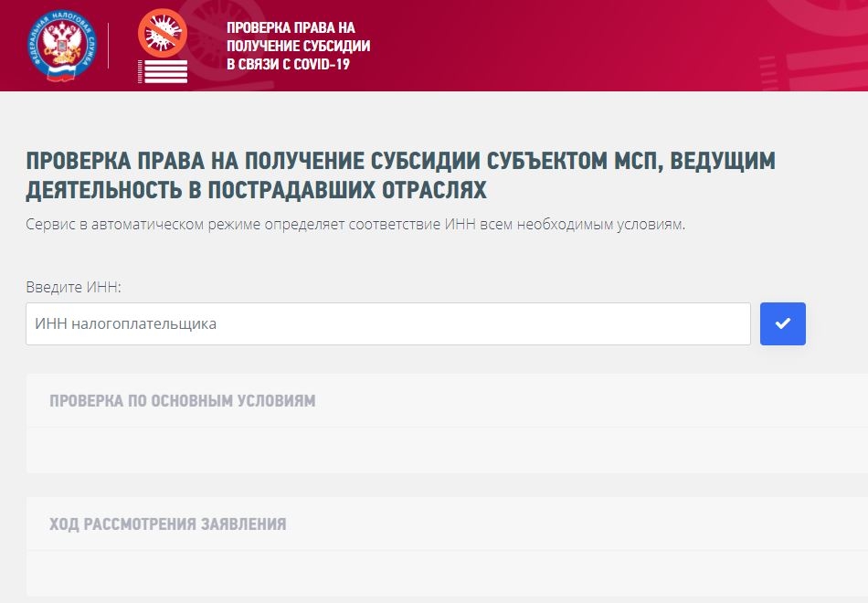Focus the ИНН налогоплательщика input field
Image resolution: width=868 pixels, height=603 pixels.
coord(388,324)
